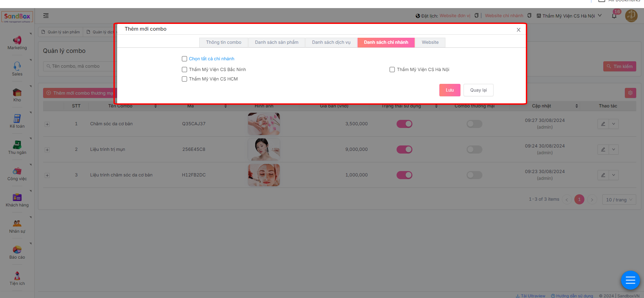
Task: Expand row 1 Chăm sóc da cơ bản
Action: pos(47,124)
